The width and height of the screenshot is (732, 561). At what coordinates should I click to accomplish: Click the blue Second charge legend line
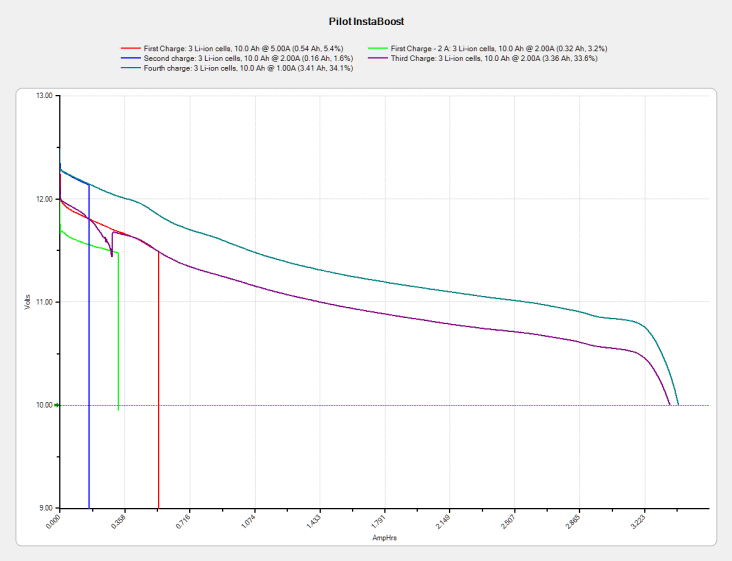click(x=133, y=58)
